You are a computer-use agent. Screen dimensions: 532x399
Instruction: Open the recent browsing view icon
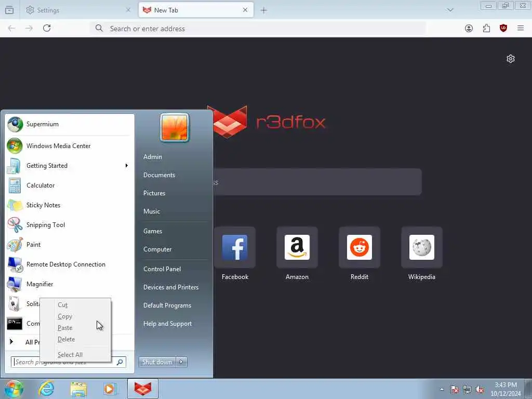click(x=9, y=10)
